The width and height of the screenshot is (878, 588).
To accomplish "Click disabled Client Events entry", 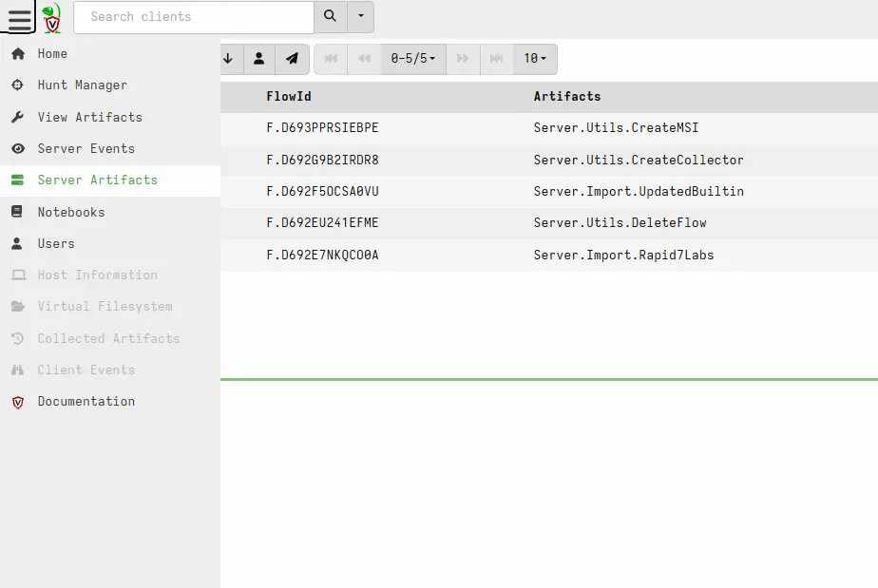I will point(110,370).
